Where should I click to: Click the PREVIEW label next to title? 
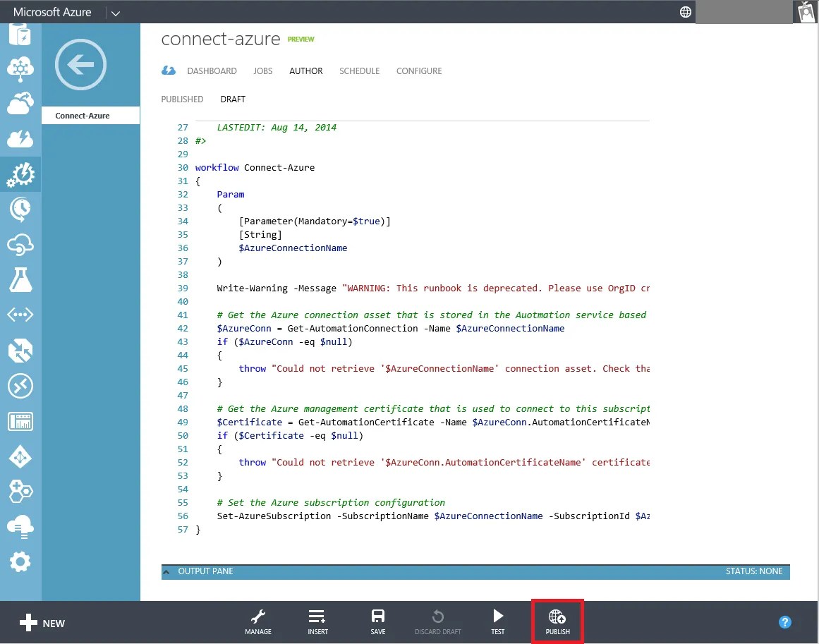point(301,40)
